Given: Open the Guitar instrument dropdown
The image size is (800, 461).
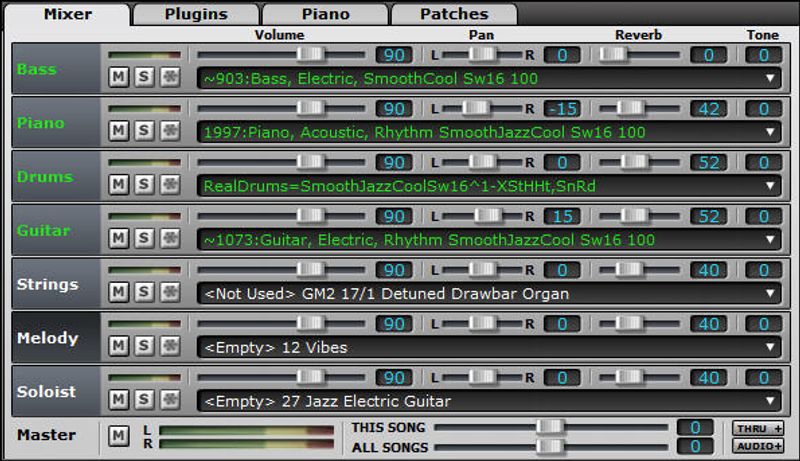Looking at the screenshot, I should click(489, 240).
